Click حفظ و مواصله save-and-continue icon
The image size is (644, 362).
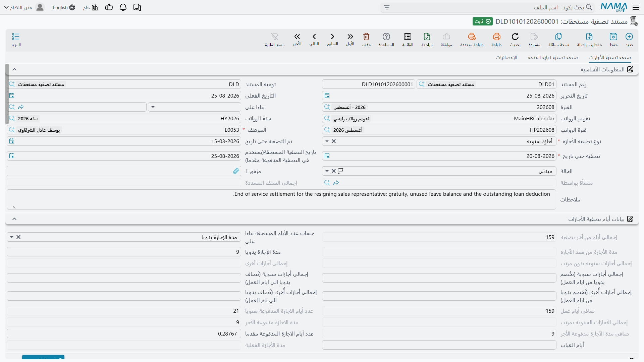coord(589,37)
